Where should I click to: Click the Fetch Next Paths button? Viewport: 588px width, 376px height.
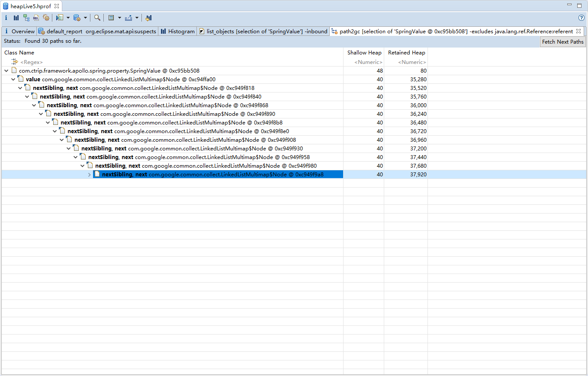(563, 41)
